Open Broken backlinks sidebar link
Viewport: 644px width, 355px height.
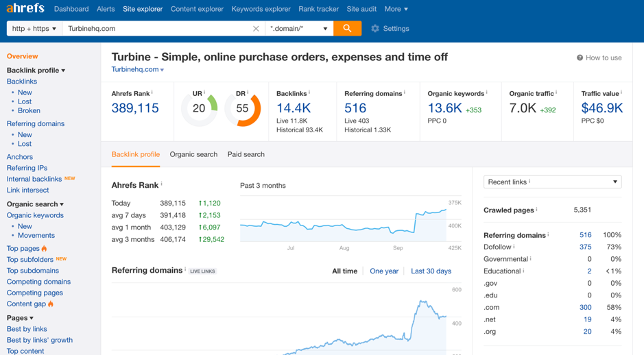pos(29,110)
